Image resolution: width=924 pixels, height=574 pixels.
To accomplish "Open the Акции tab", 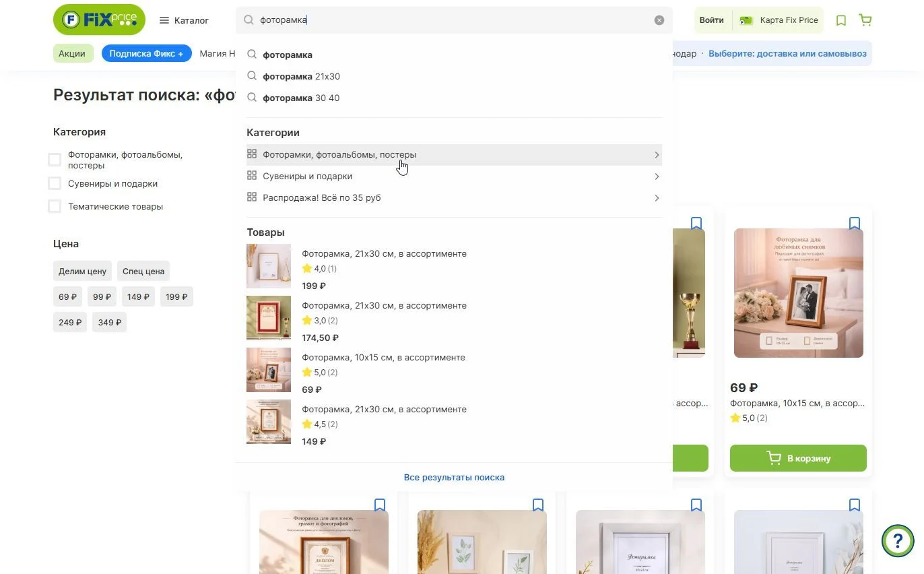I will (x=72, y=53).
